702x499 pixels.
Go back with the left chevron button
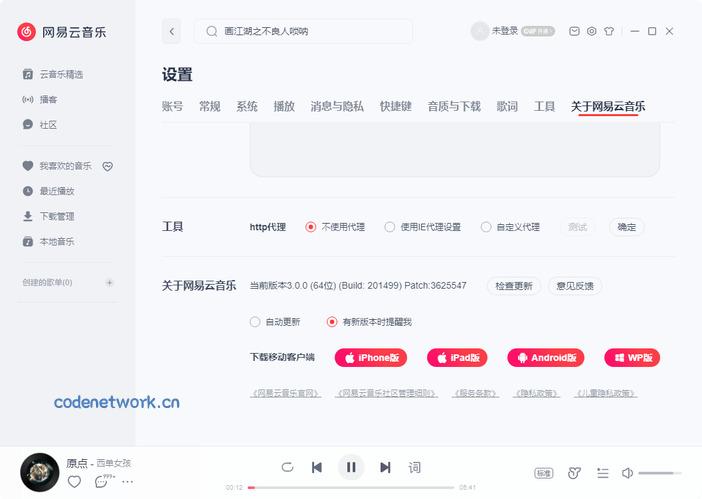click(171, 31)
